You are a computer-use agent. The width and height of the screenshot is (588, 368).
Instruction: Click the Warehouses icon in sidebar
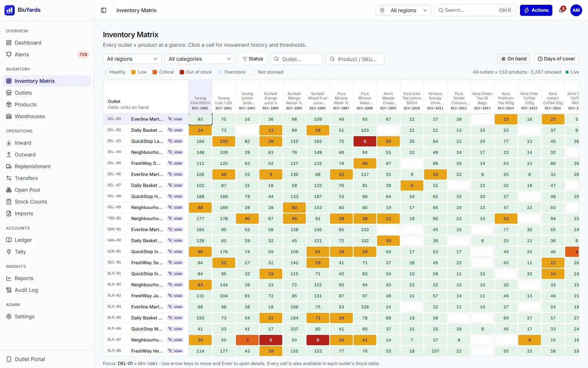click(9, 116)
